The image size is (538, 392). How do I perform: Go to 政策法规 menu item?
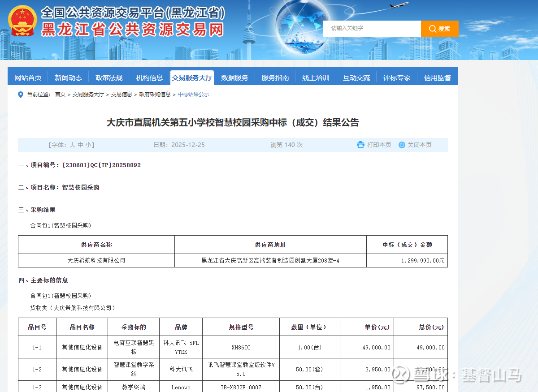[109, 78]
